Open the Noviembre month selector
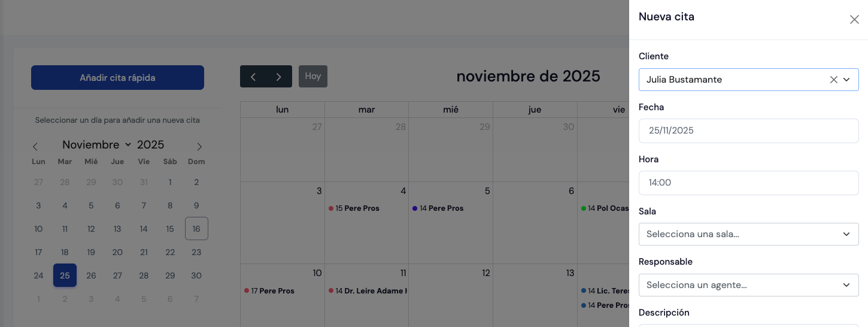This screenshot has height=327, width=868. click(x=96, y=145)
